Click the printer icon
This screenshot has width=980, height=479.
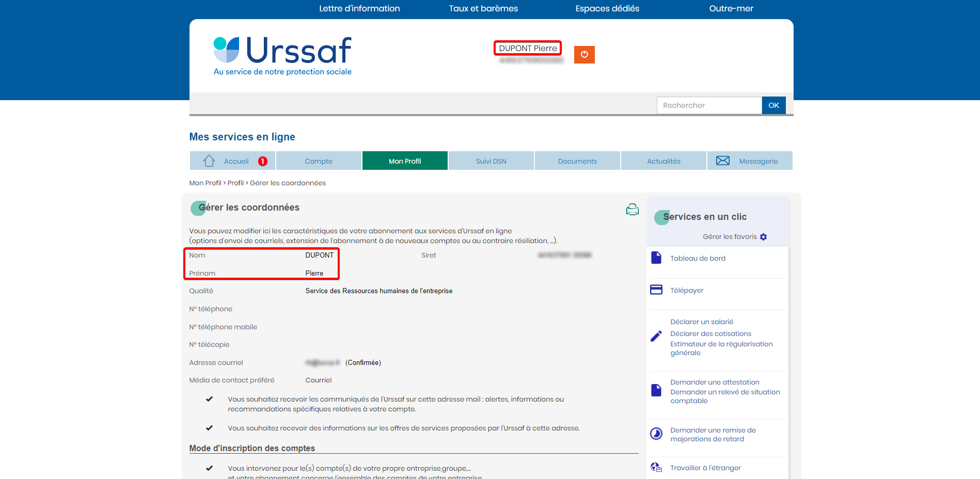coord(632,210)
